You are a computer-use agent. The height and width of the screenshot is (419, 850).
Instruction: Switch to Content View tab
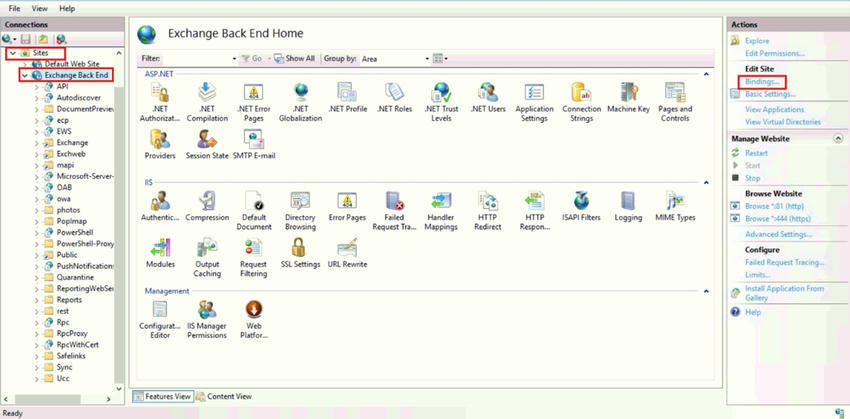coord(224,396)
